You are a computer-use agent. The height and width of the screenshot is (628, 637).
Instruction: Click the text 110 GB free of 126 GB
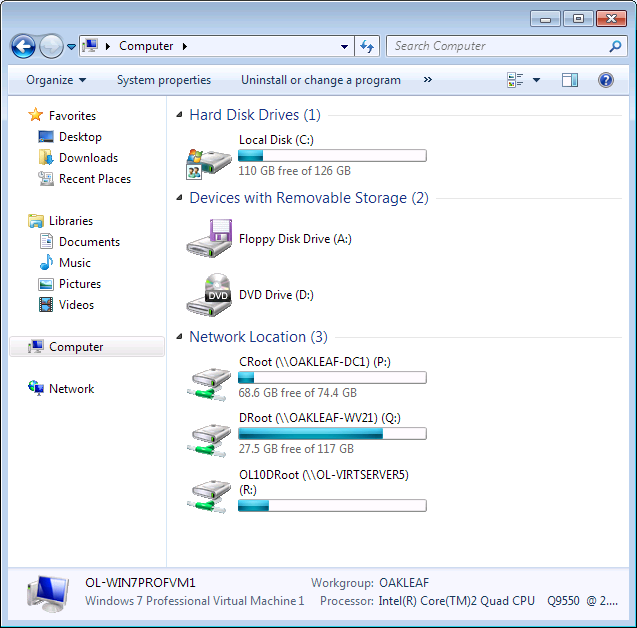(x=295, y=171)
